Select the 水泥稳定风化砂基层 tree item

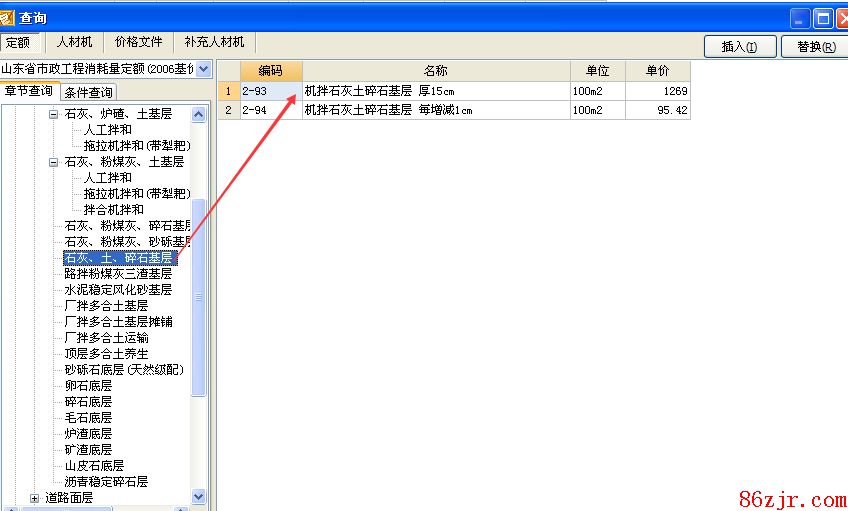[x=118, y=290]
